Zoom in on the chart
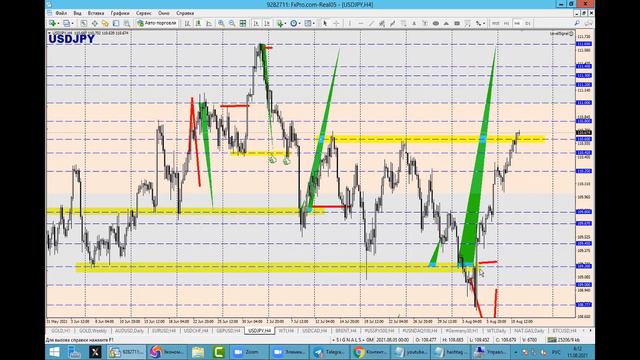 [221, 23]
